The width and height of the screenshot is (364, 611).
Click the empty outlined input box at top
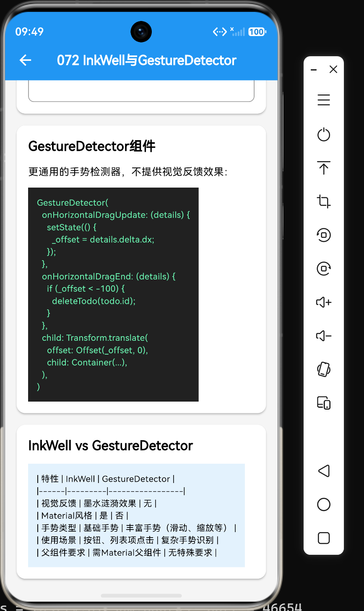pos(141,91)
